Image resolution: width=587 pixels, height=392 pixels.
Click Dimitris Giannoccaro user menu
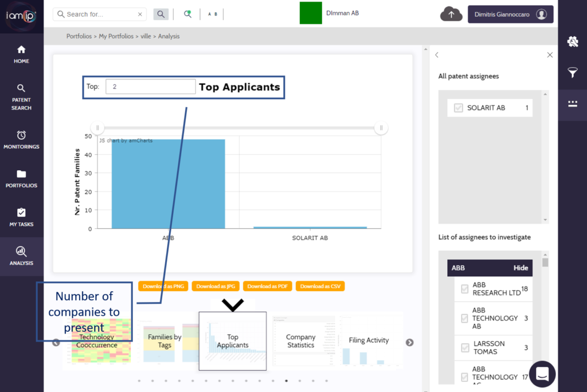510,14
